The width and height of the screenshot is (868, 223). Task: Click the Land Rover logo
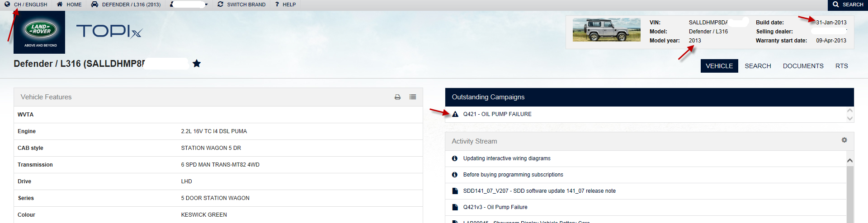coord(39,32)
